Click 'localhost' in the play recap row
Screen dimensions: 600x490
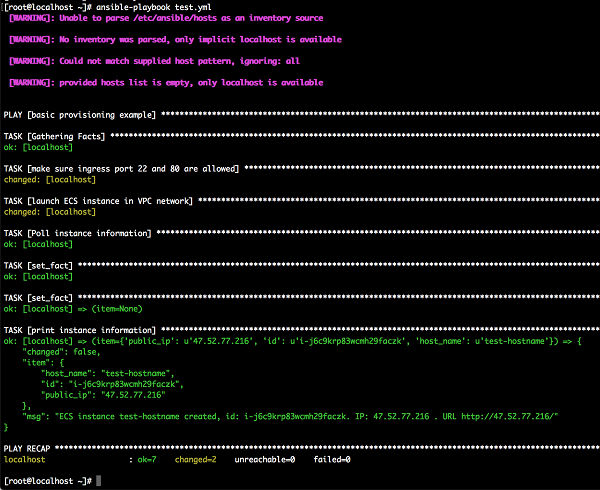tap(24, 459)
